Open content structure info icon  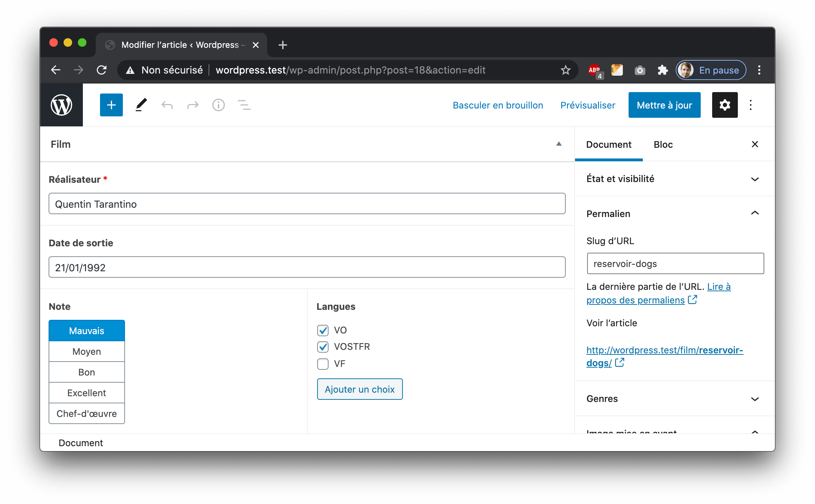[x=218, y=105]
